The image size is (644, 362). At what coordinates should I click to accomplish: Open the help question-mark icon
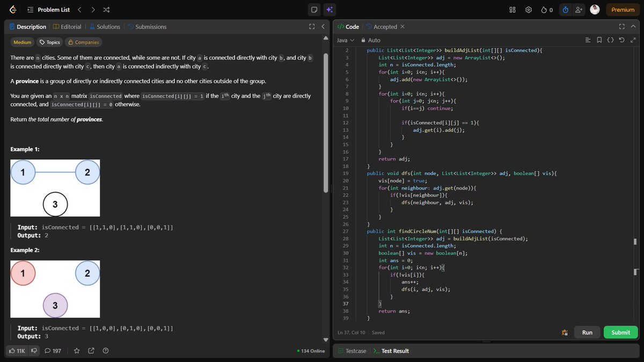[x=106, y=351]
